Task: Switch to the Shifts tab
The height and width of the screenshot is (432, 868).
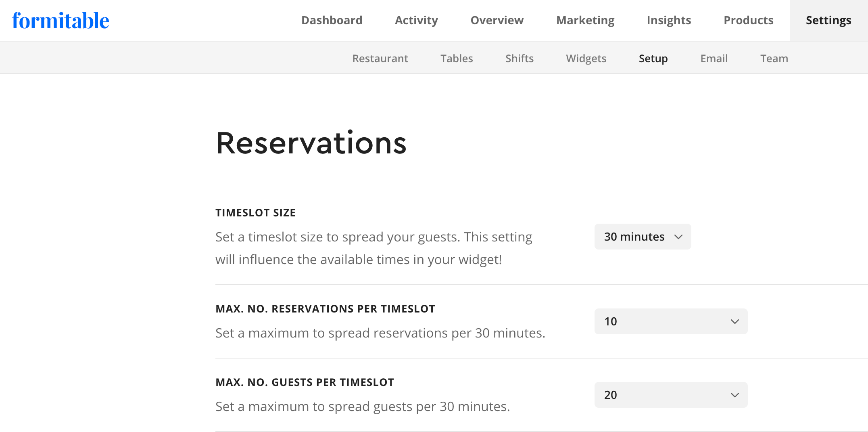Action: click(520, 59)
